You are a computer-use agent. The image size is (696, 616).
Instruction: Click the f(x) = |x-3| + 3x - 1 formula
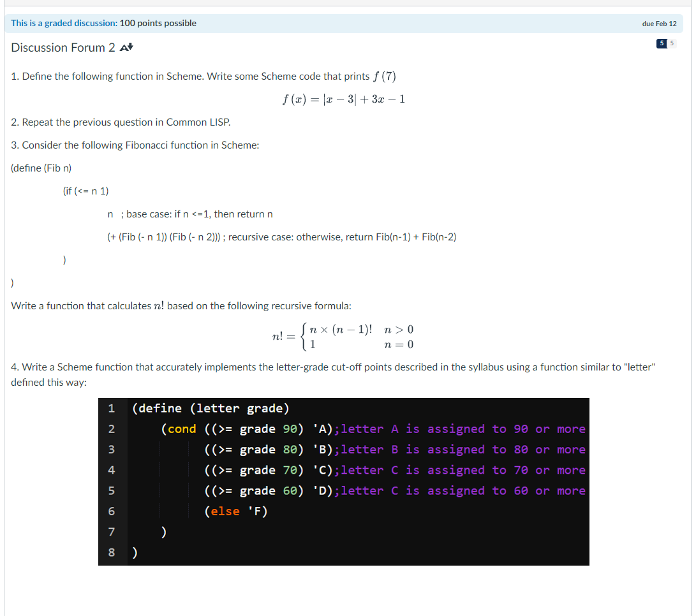point(343,99)
